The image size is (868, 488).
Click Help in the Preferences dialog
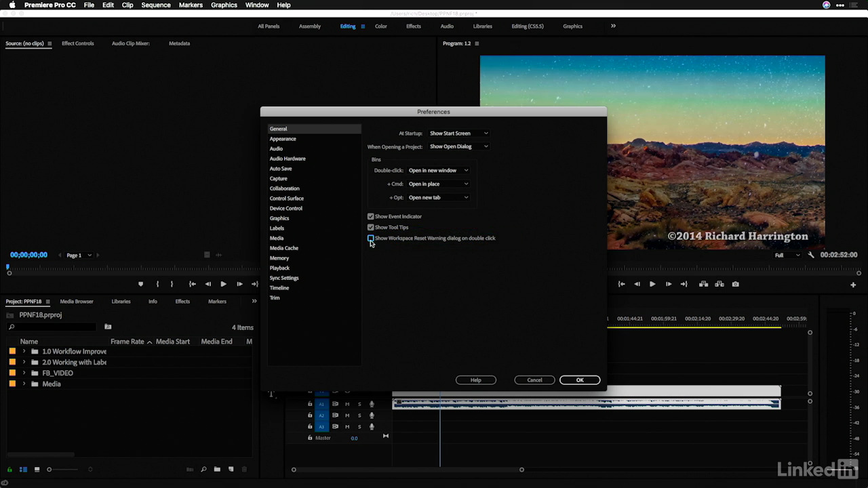coord(476,380)
